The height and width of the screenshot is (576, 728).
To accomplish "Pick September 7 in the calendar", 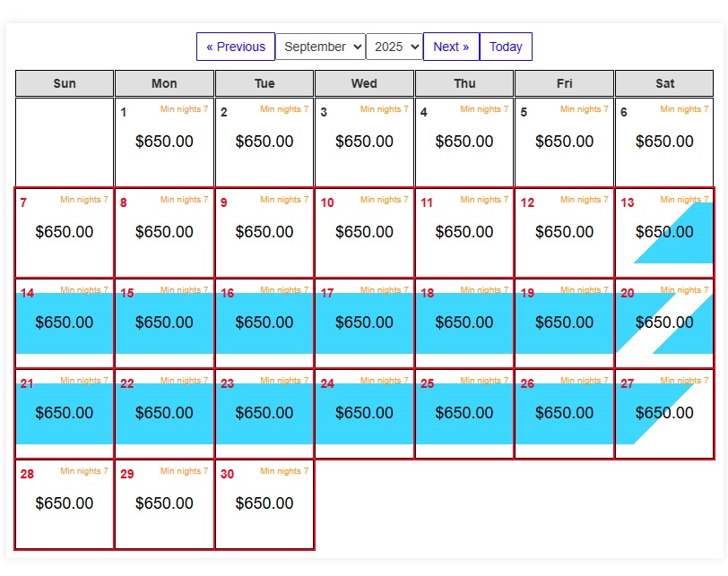I will (x=65, y=232).
